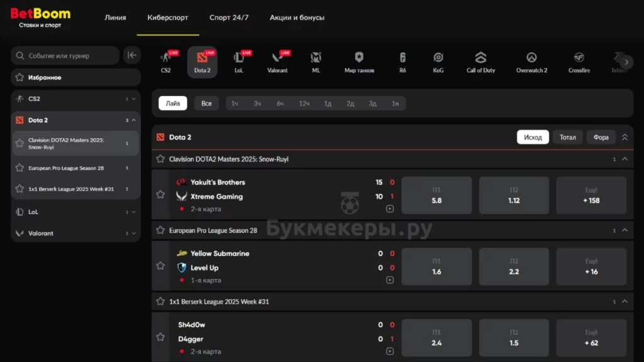Screen dimensions: 644x362
Task: Open the Valorant game category icon
Action: [277, 62]
